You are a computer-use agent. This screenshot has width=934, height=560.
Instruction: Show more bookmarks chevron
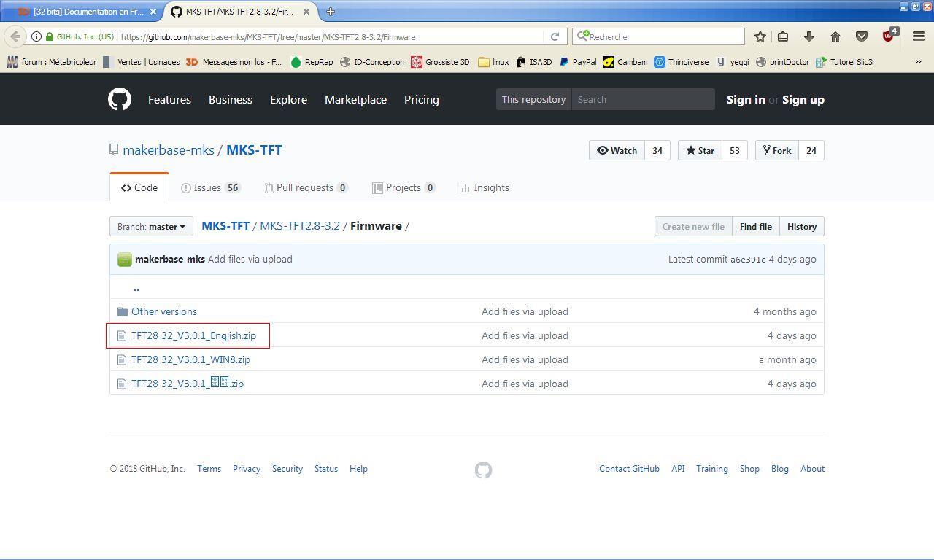pyautogui.click(x=918, y=62)
